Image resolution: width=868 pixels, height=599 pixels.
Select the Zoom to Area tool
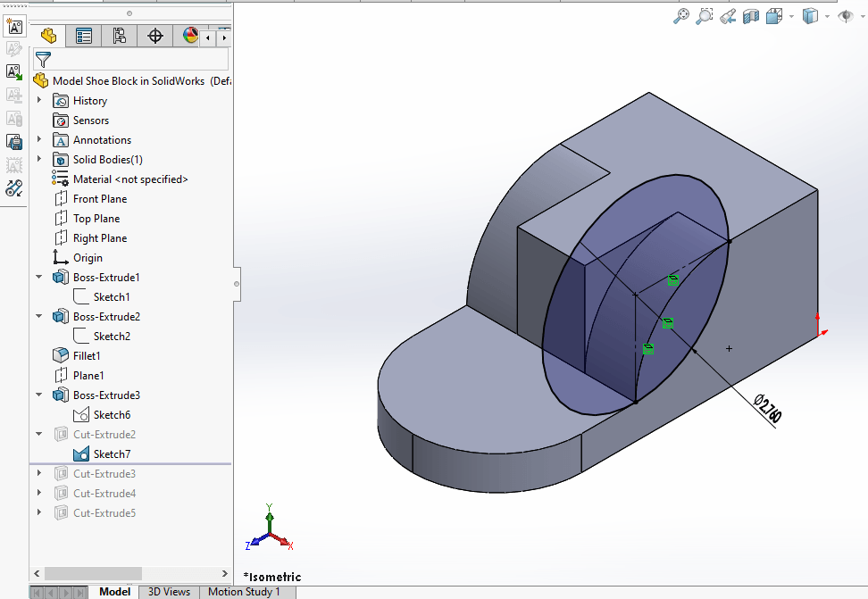tap(705, 16)
